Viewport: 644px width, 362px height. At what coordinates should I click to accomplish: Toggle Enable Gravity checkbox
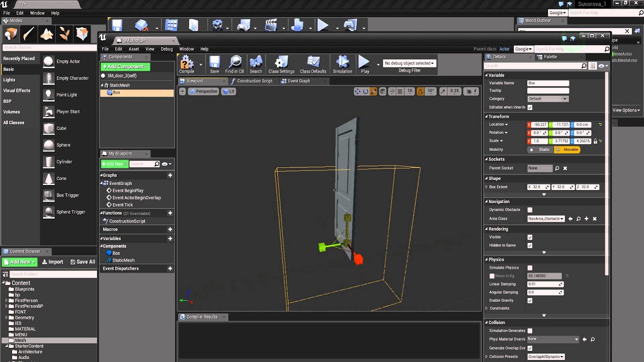click(x=530, y=301)
